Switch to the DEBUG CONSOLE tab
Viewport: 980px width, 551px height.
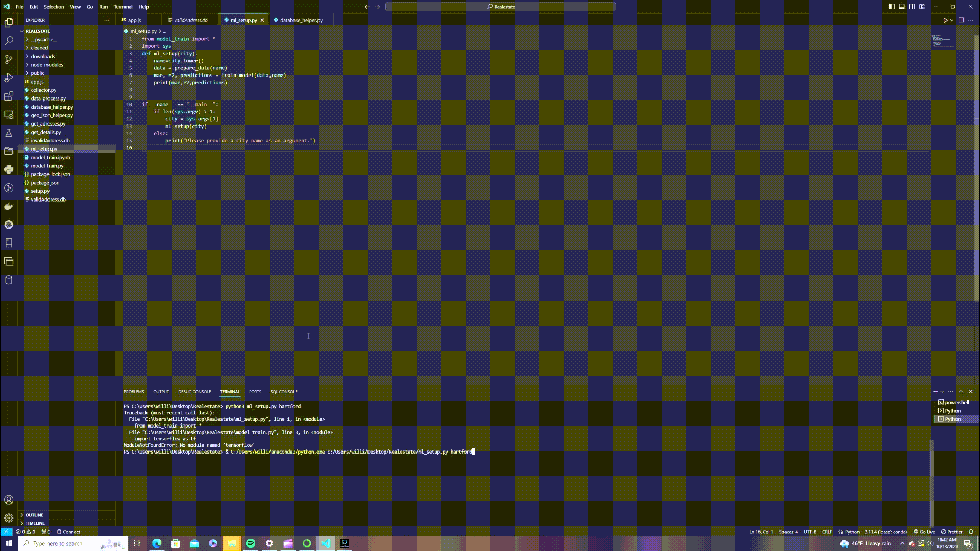point(194,392)
